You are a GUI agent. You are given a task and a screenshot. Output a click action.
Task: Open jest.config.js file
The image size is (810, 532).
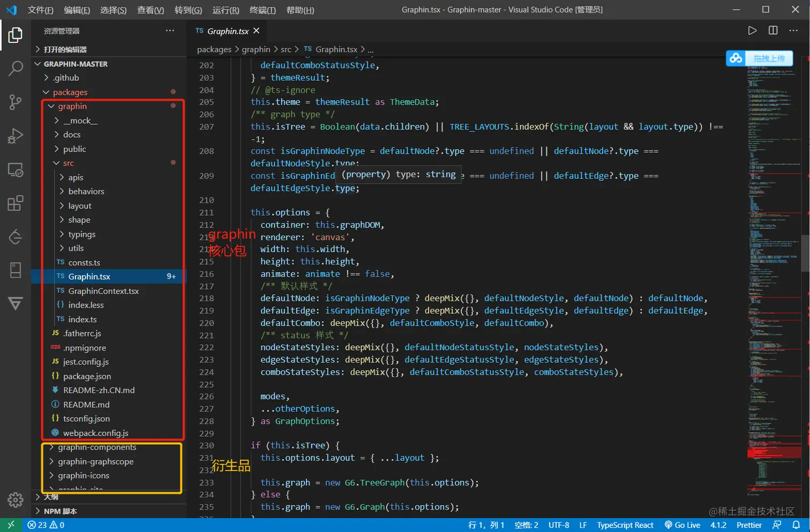109,361
